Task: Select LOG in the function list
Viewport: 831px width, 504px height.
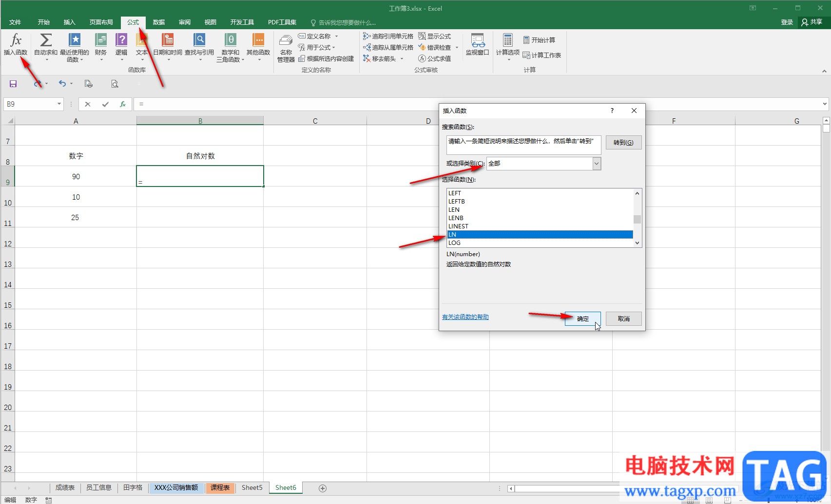Action: (x=540, y=243)
